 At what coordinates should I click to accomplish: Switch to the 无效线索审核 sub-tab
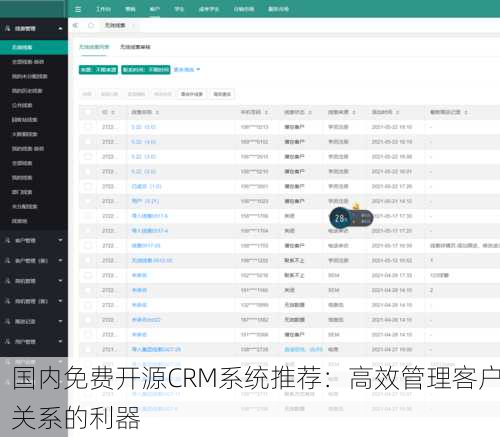tap(135, 47)
